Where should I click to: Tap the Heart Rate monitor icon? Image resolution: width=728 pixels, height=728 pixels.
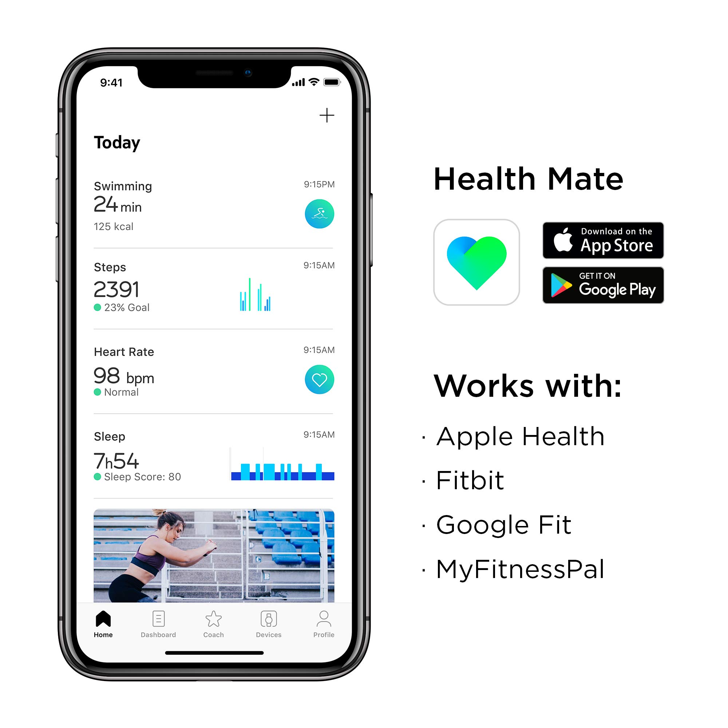[318, 378]
